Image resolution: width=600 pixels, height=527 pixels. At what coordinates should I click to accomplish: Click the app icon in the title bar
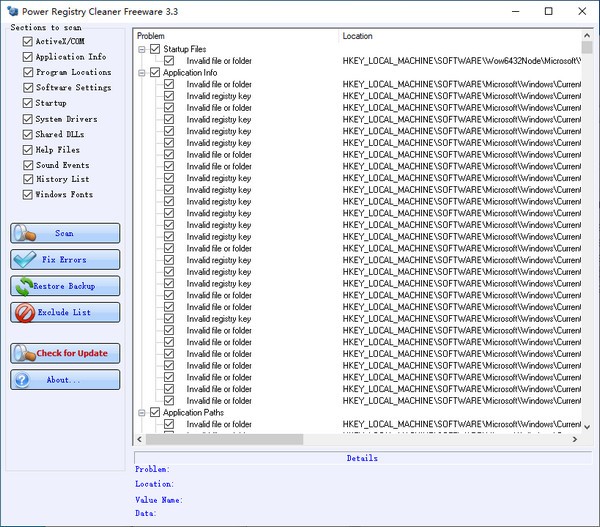tap(13, 11)
